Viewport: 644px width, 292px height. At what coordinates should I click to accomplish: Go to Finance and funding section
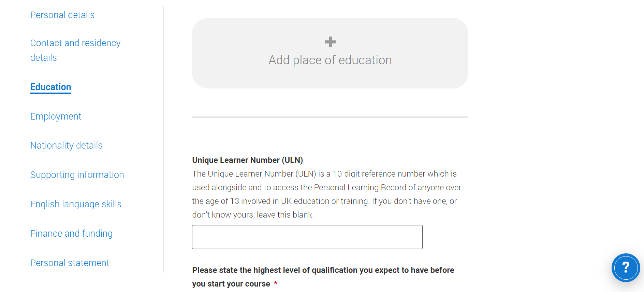tap(71, 234)
